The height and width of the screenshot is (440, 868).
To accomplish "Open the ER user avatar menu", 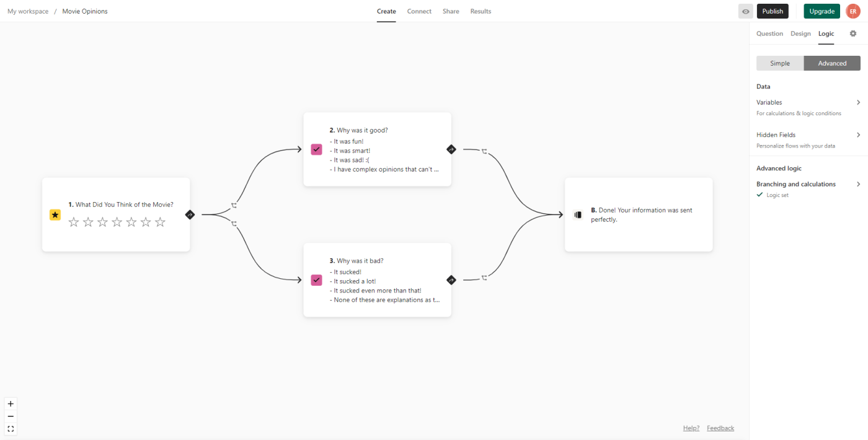I will (853, 11).
